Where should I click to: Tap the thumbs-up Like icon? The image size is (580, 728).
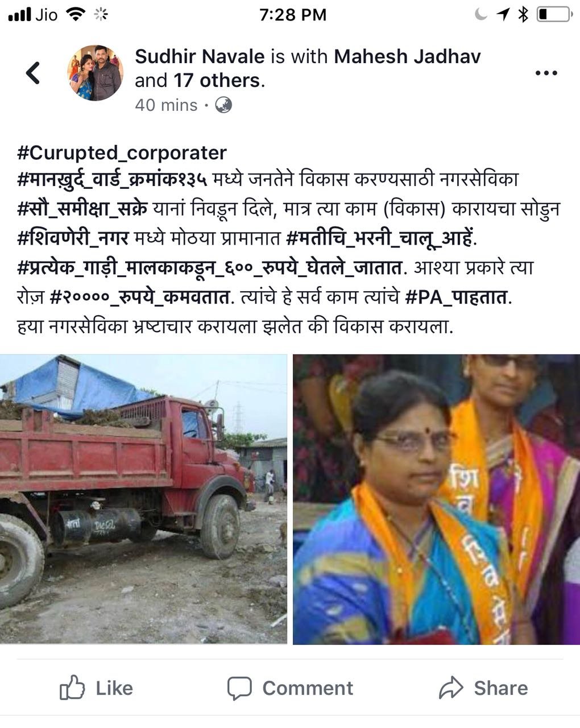point(72,688)
